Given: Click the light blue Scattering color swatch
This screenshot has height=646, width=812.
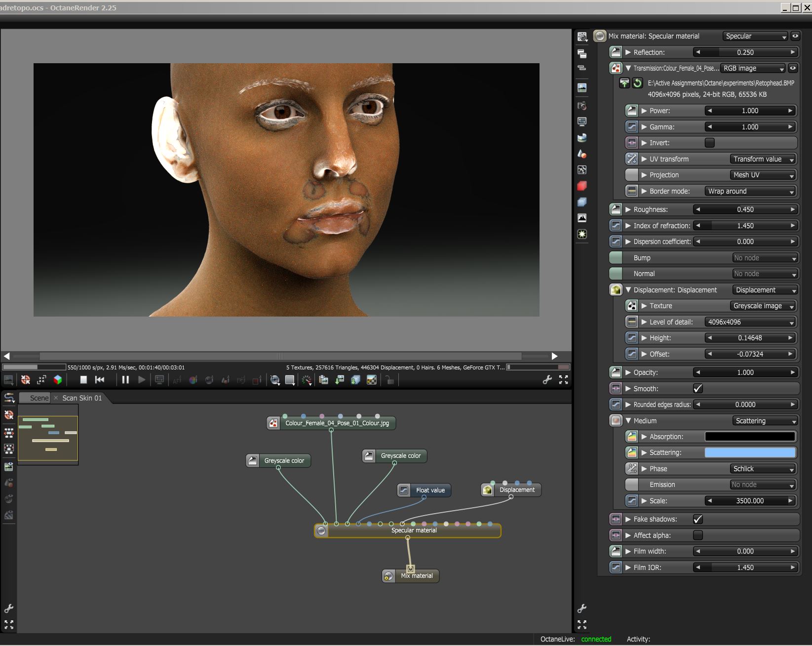Looking at the screenshot, I should (749, 453).
